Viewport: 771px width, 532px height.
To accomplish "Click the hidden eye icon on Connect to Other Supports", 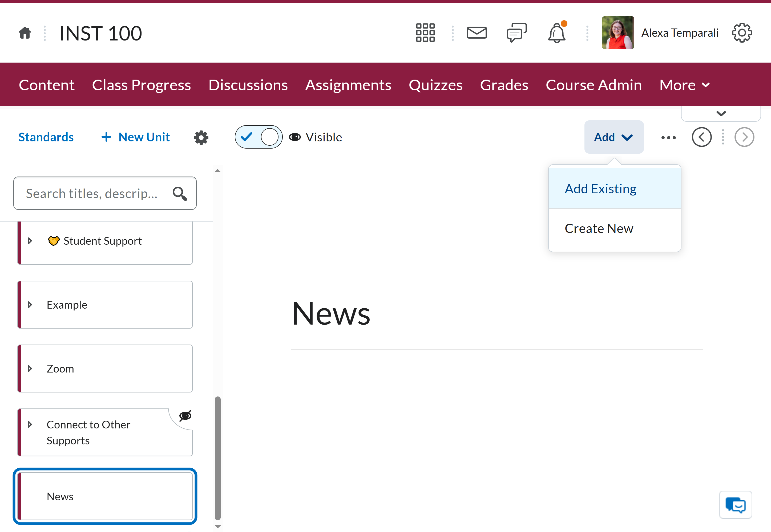I will click(x=185, y=416).
